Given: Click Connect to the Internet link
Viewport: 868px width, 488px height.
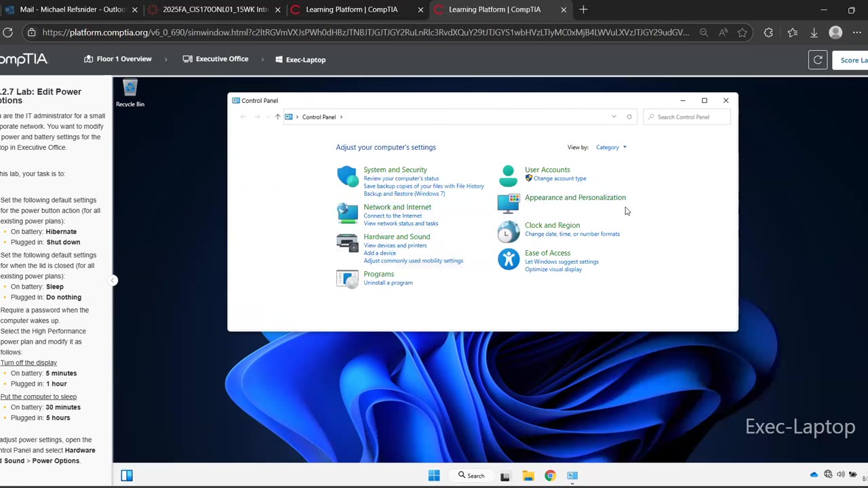Looking at the screenshot, I should (x=393, y=216).
